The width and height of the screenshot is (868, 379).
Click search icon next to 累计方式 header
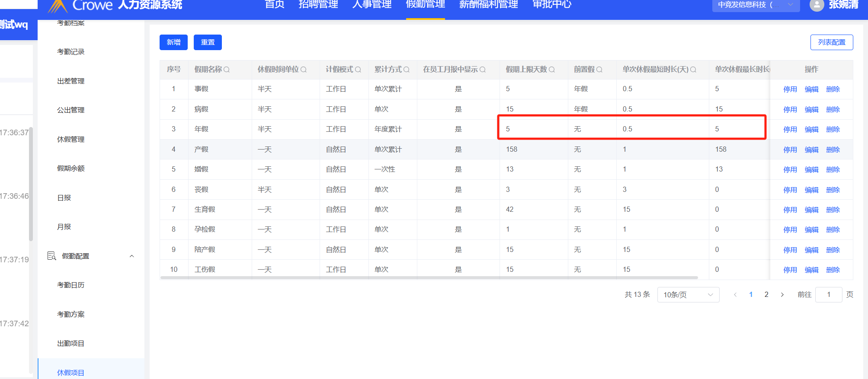[x=407, y=70]
